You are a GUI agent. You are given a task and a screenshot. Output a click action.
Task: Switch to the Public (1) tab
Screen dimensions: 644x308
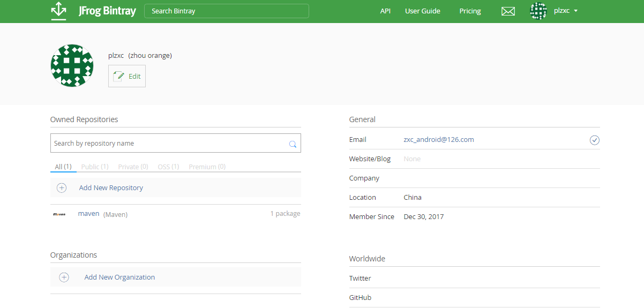(95, 167)
